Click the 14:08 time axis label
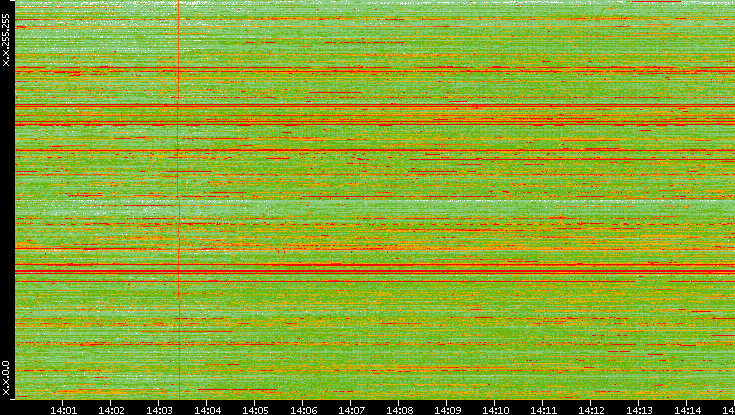The width and height of the screenshot is (735, 415). point(399,410)
